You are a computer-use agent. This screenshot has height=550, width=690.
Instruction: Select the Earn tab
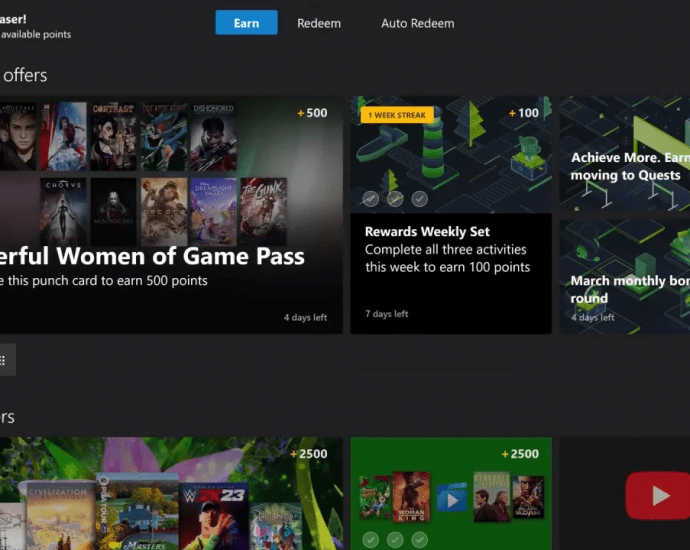[x=246, y=23]
